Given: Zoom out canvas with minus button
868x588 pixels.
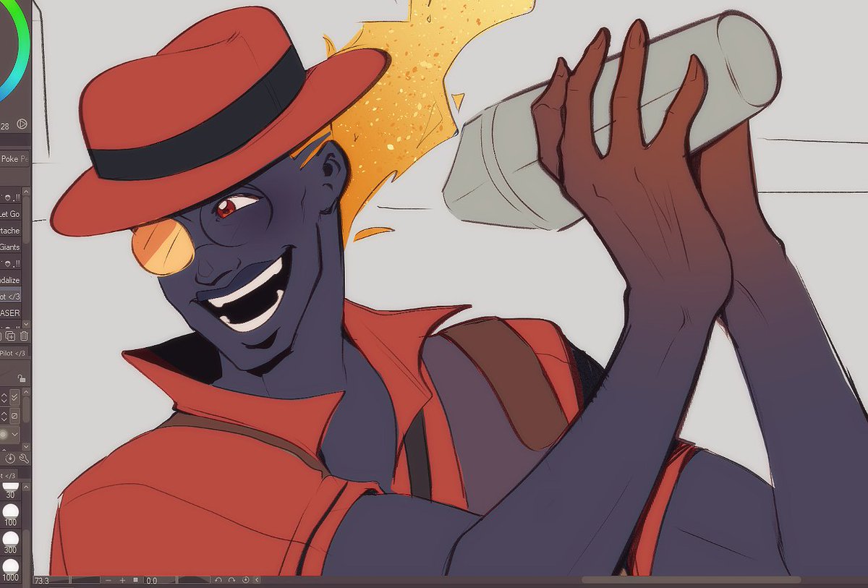Looking at the screenshot, I should [x=109, y=580].
